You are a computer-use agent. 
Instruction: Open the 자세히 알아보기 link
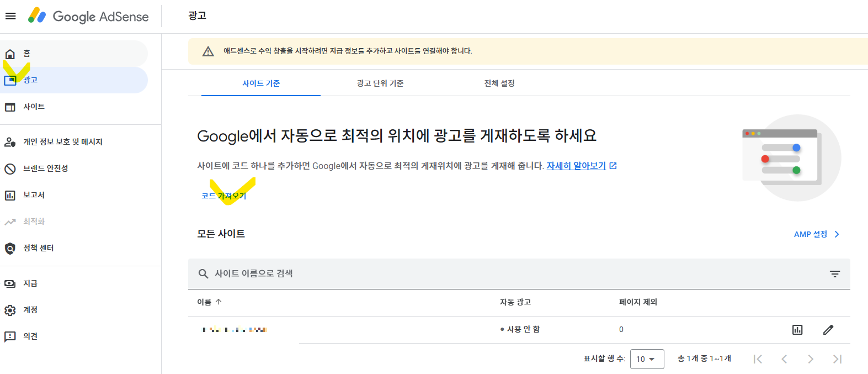[x=576, y=166]
